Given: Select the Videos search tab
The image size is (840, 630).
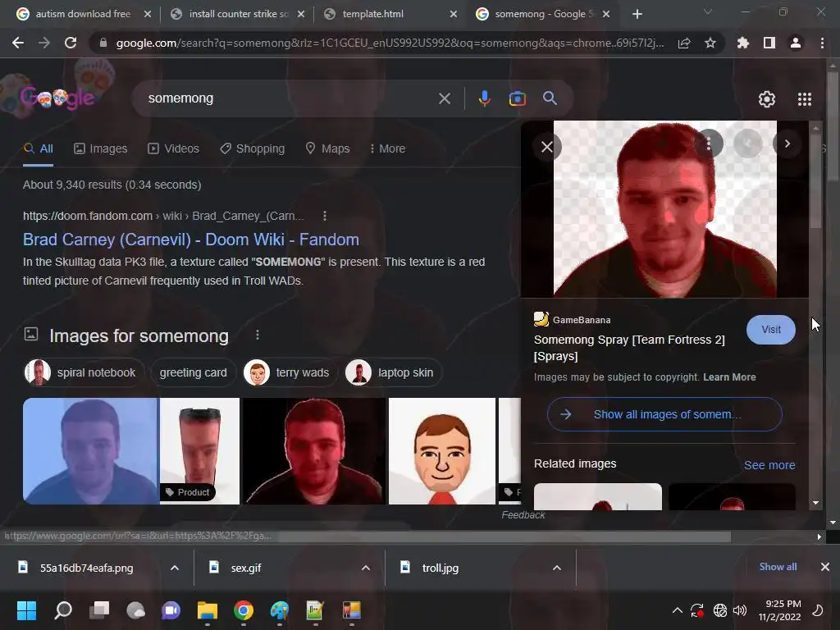Looking at the screenshot, I should (174, 149).
